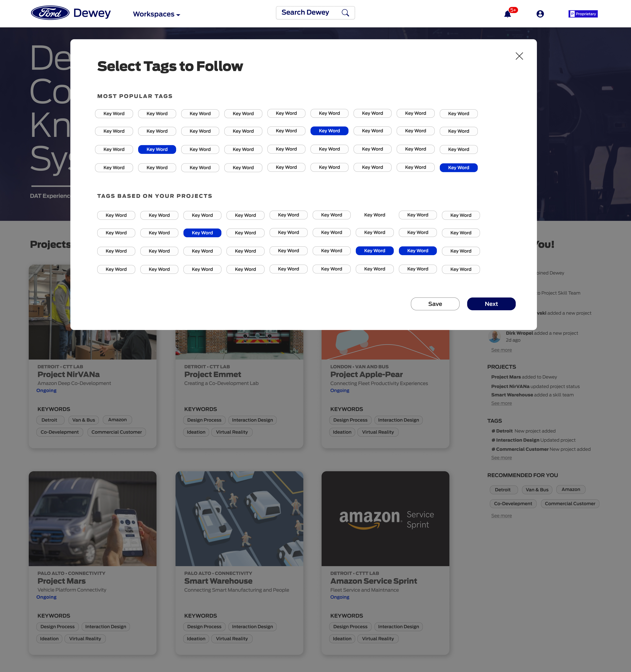Deselect the right highlighted tag in third project-tags row
631x672 pixels.
point(418,251)
